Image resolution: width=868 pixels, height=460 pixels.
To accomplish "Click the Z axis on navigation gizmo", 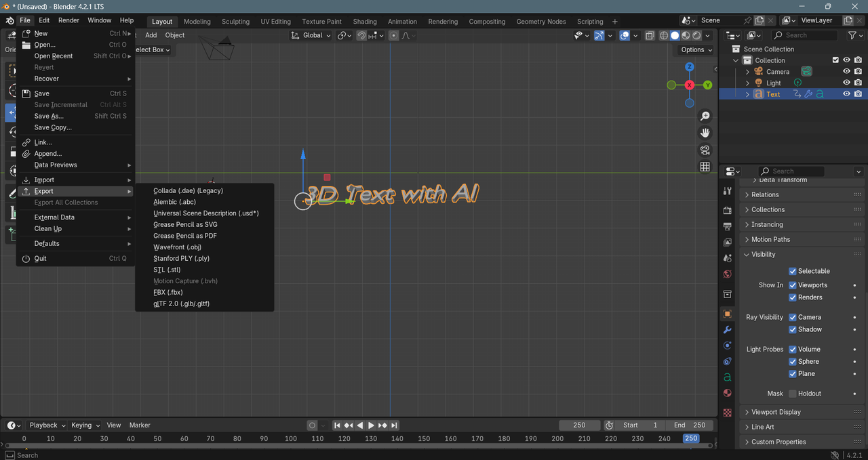I will coord(690,67).
